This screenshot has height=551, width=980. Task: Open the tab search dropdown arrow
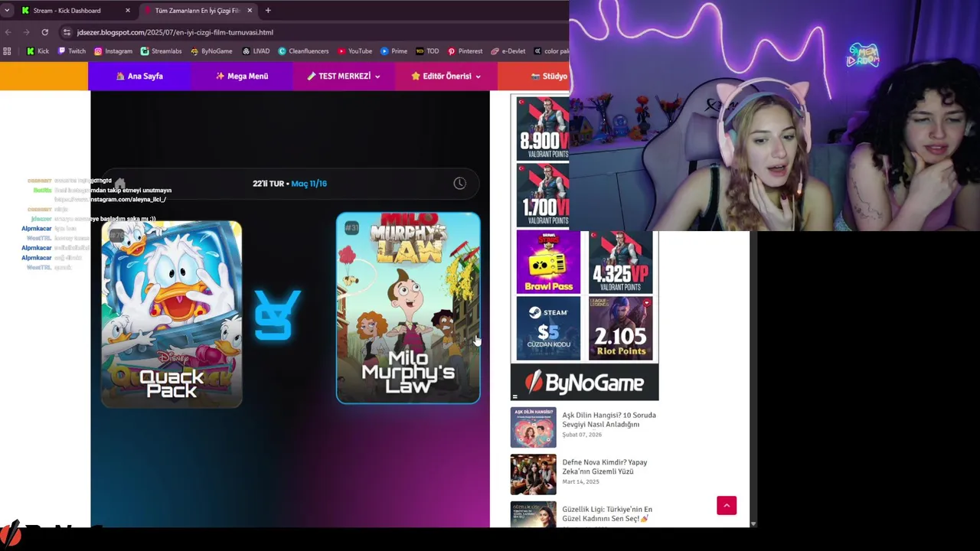click(7, 11)
